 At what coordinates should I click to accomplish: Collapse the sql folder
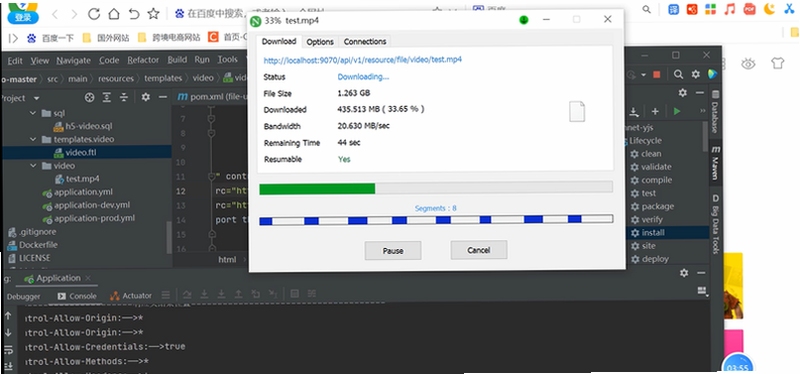(x=33, y=113)
